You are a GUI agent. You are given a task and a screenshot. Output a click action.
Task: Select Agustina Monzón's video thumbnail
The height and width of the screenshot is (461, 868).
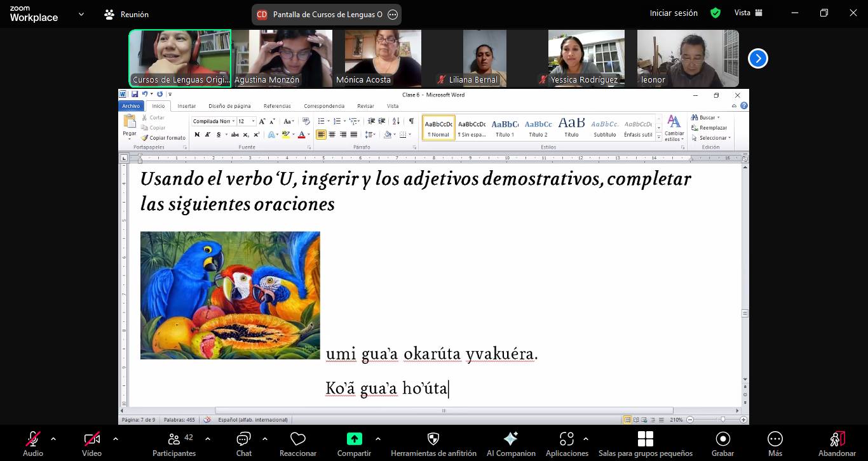coord(281,58)
